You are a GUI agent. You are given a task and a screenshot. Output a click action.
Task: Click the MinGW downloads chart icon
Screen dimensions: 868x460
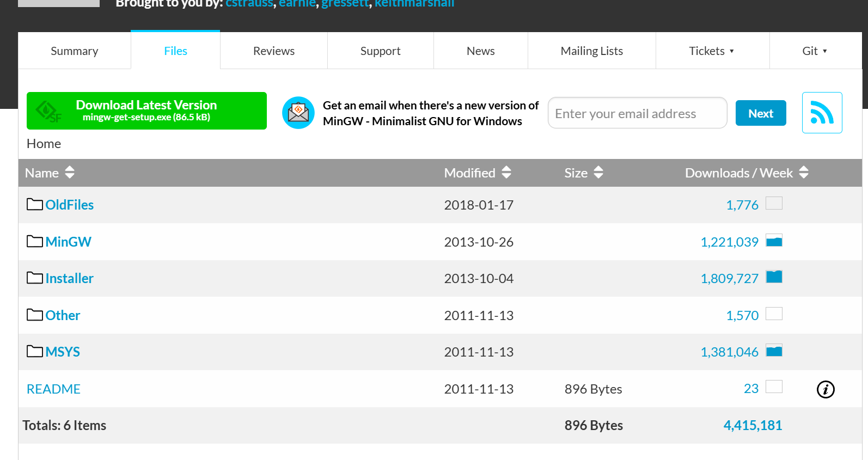774,240
